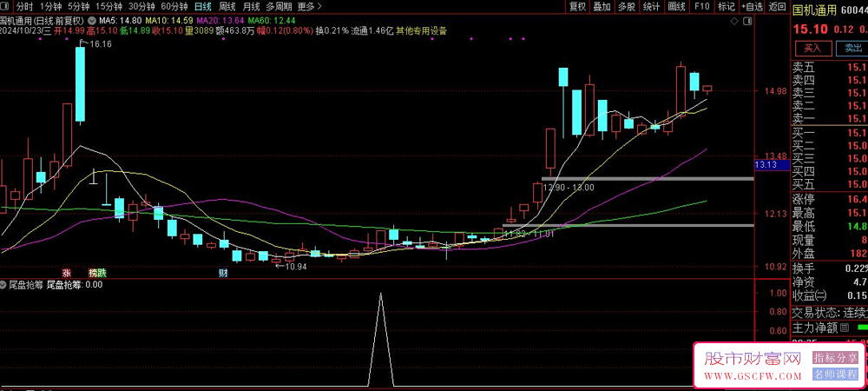Click the 收益(三) earnings row

(830, 295)
